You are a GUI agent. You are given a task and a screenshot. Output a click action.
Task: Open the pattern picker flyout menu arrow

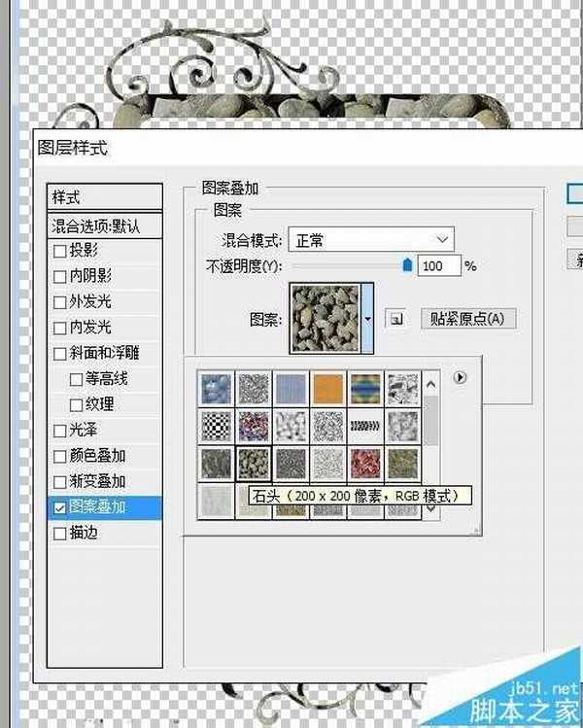pos(461,377)
